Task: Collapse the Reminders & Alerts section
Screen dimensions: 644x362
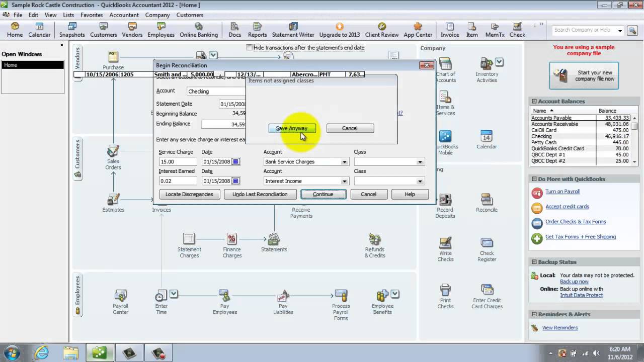Action: click(534, 314)
